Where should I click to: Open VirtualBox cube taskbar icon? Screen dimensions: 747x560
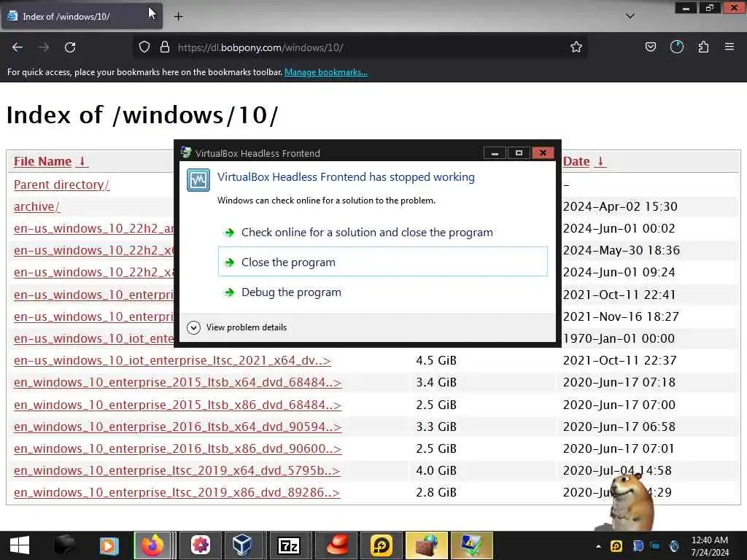242,545
